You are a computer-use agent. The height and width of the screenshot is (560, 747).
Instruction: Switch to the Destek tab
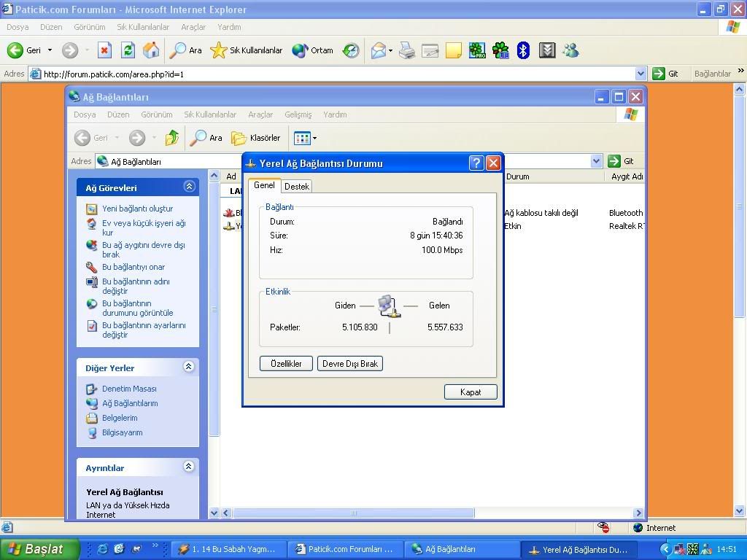297,186
